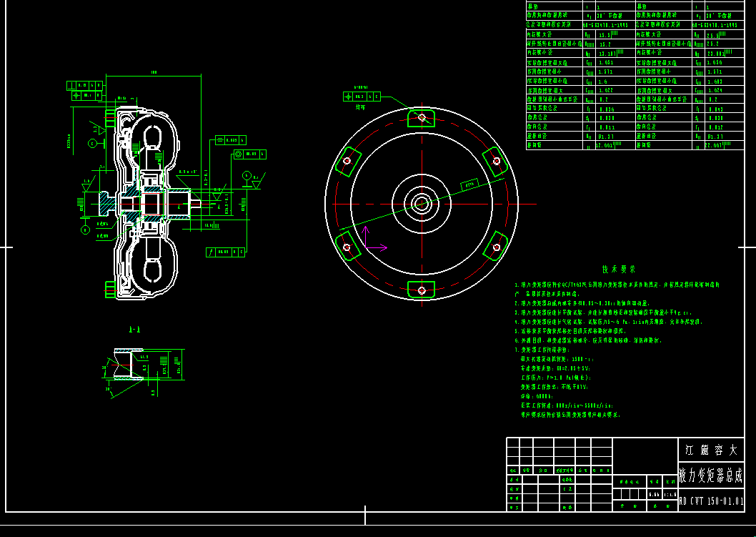The height and width of the screenshot is (537, 756).
Task: Select the position tolerance frame above circular view
Action: (362, 97)
